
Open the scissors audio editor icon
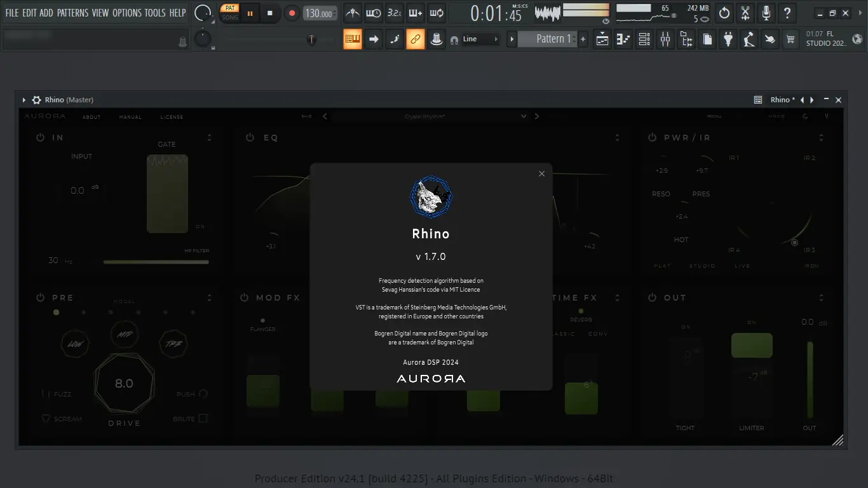point(745,13)
